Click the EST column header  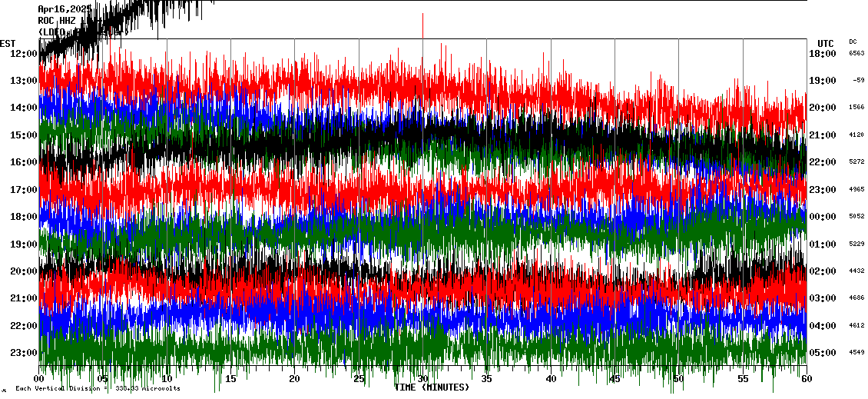click(8, 43)
